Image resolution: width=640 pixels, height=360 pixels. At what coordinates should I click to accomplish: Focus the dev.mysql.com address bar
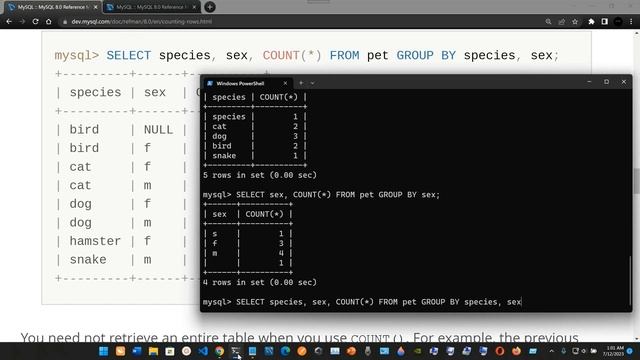[302, 22]
